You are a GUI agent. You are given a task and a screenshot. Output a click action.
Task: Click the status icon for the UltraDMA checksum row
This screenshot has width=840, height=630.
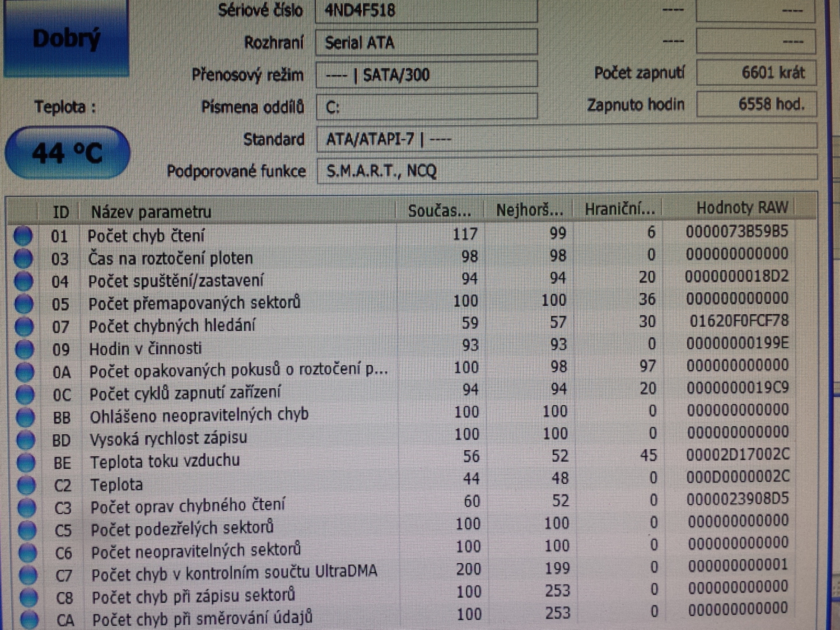point(28,575)
